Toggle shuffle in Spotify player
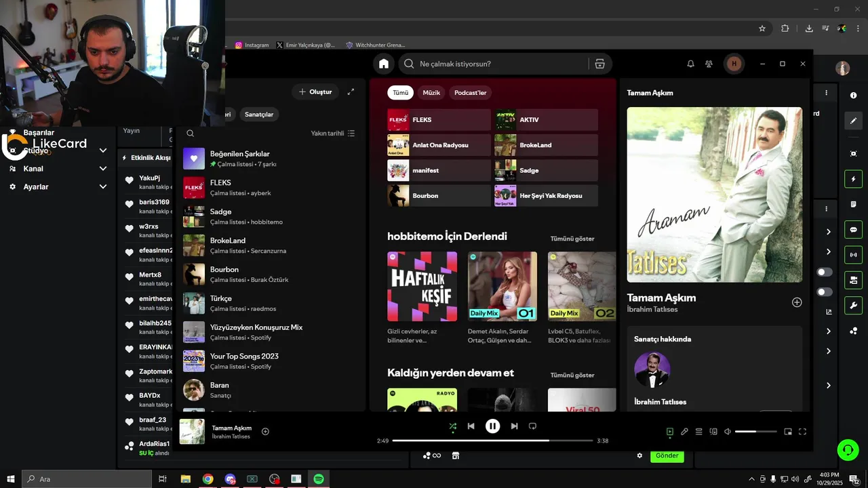Viewport: 868px width, 488px height. (453, 426)
